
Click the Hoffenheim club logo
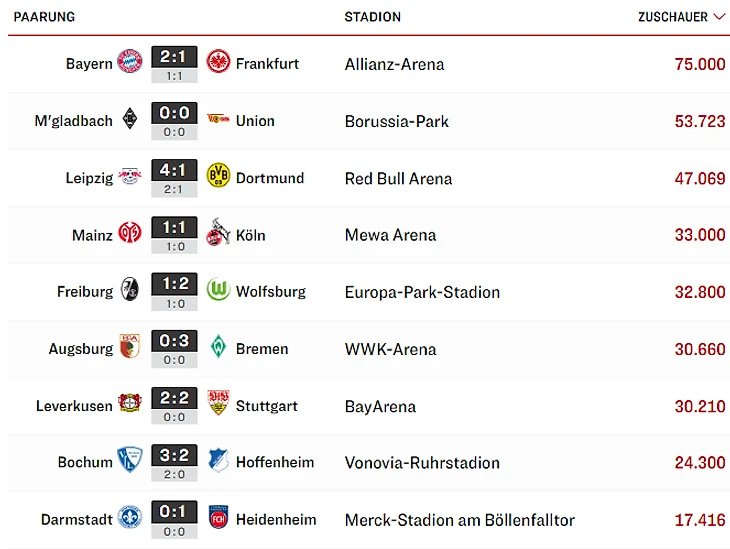(x=218, y=462)
